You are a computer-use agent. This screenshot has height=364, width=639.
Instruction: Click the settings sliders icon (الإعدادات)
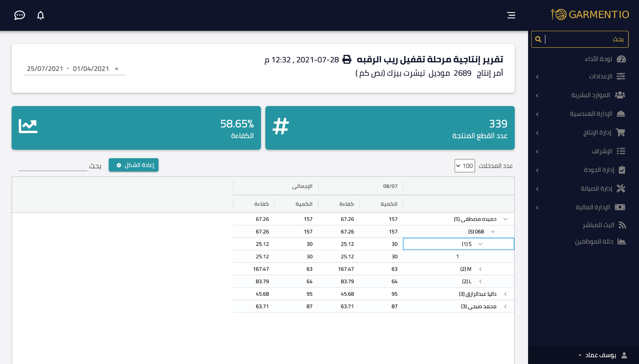(621, 76)
